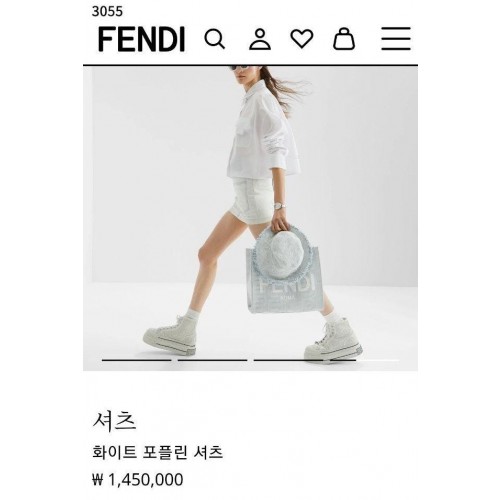
Task: Jump to the third carousel slide indicator
Action: pos(288,360)
